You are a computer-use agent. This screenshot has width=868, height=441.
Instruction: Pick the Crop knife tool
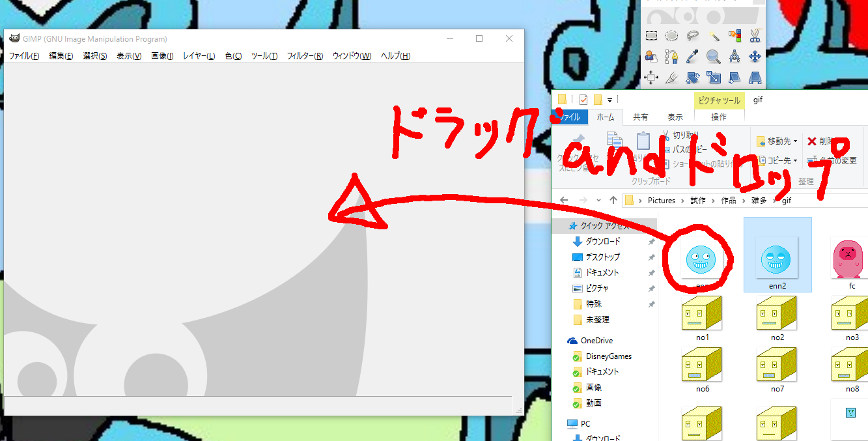pos(671,78)
